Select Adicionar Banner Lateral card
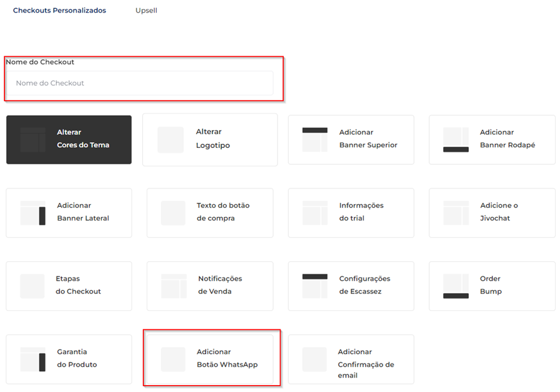 69,213
